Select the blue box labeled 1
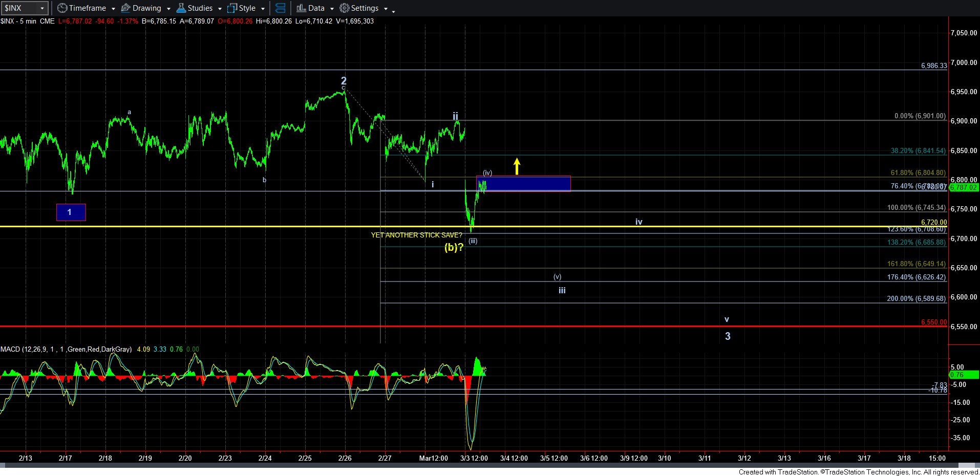 click(x=71, y=212)
